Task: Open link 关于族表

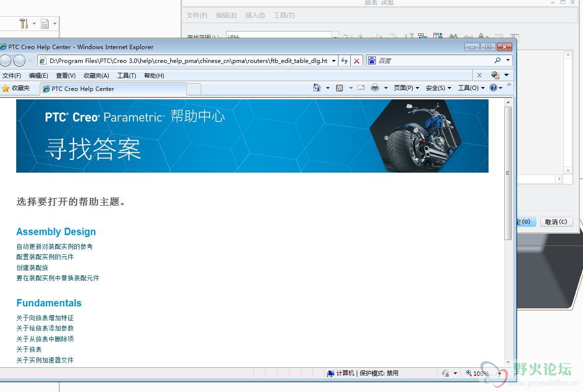Action: 29,349
